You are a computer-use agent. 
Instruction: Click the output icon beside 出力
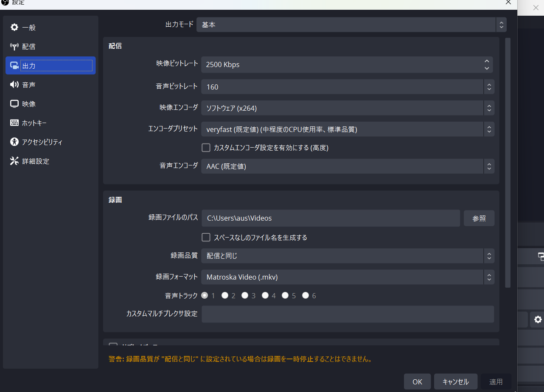pos(14,66)
